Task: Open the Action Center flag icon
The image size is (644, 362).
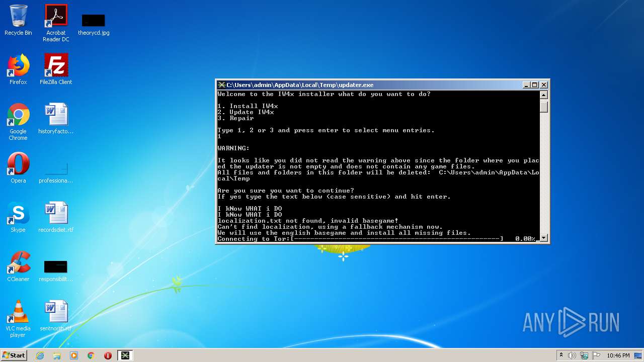Action: point(596,355)
